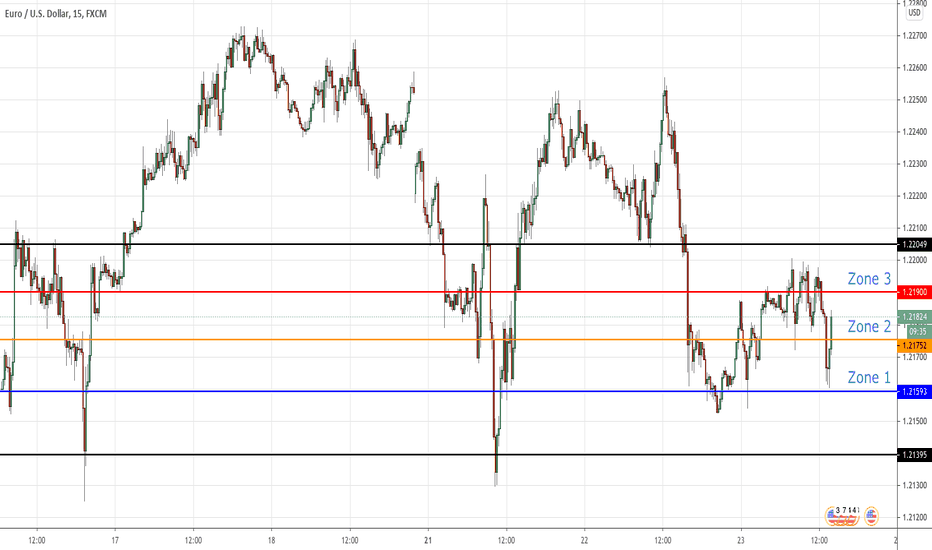The width and height of the screenshot is (932, 550).
Task: Click the blue 1.21593 price label
Action: (914, 392)
